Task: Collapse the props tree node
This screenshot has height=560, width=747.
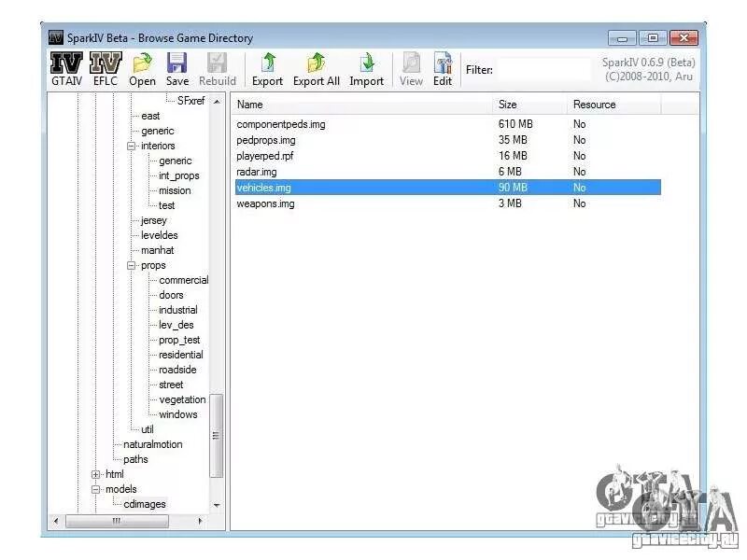Action: click(x=132, y=265)
